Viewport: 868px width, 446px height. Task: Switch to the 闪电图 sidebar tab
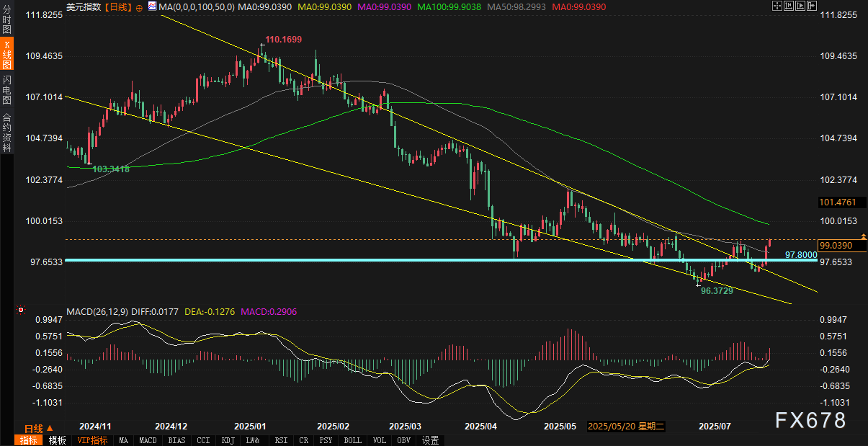pyautogui.click(x=6, y=90)
